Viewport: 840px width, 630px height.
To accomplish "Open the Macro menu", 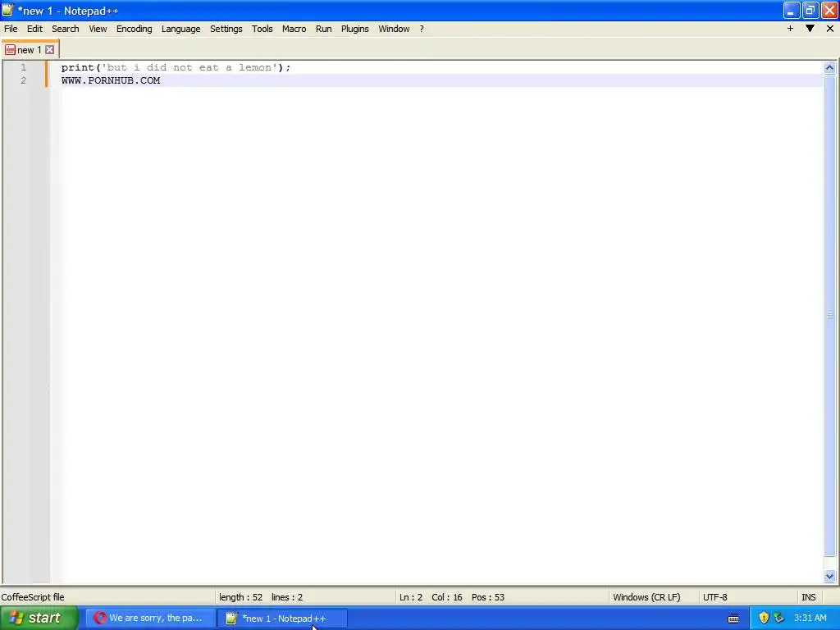I will coord(294,29).
